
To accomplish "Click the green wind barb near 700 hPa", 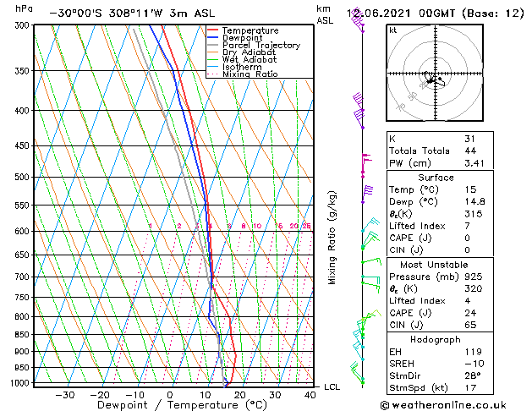I will pyautogui.click(x=370, y=284).
